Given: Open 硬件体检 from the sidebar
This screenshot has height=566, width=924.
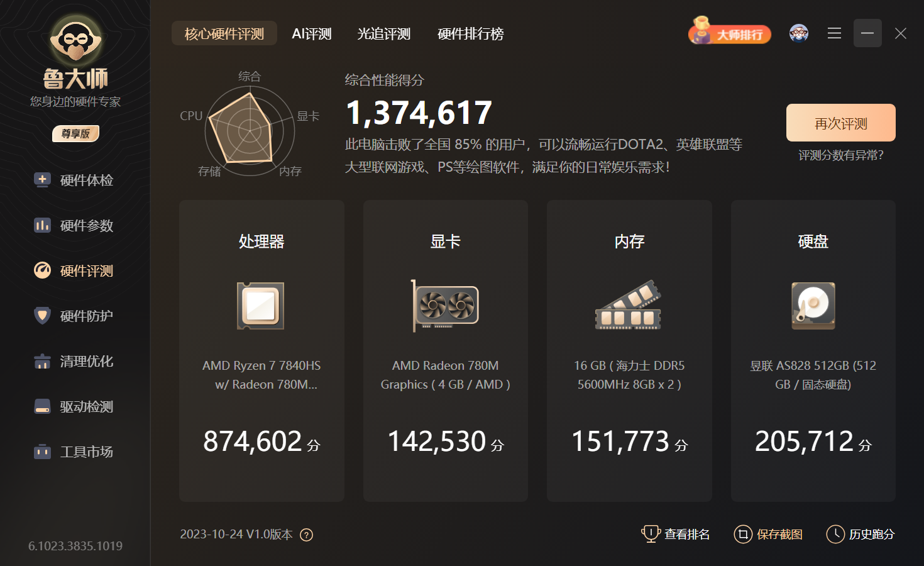Looking at the screenshot, I should 87,180.
